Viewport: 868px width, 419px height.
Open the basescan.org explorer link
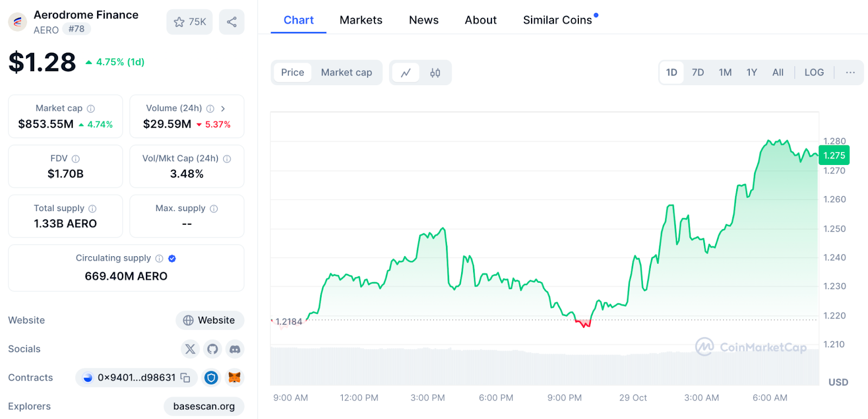click(204, 407)
